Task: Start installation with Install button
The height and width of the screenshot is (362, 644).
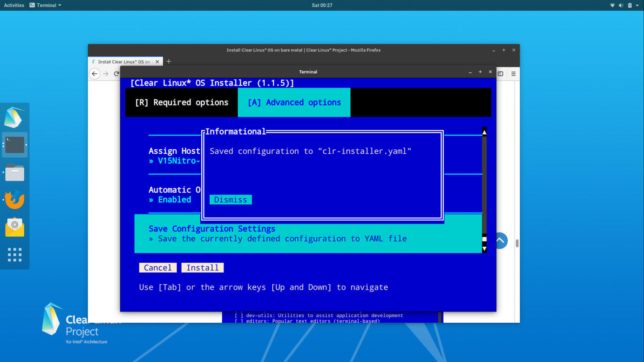Action: click(x=203, y=268)
